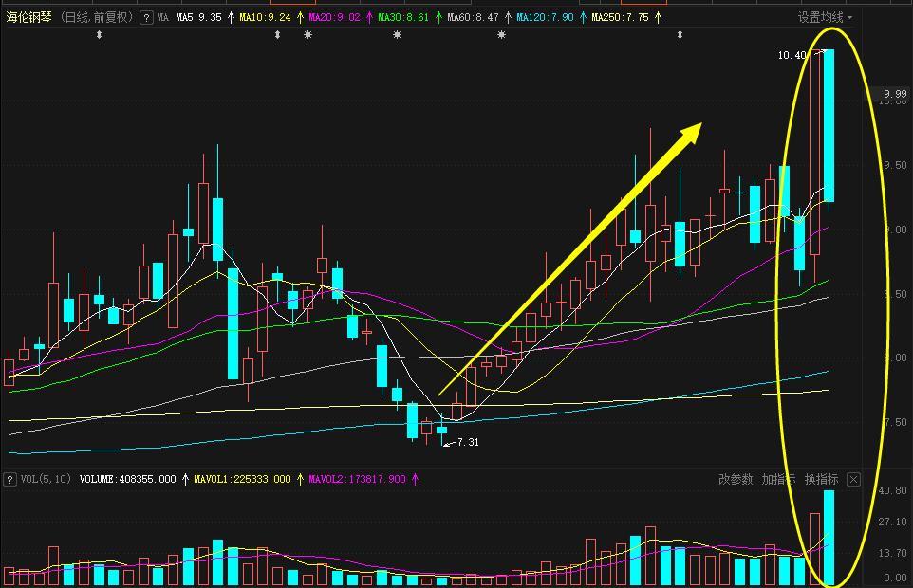Select the MA250:7.75 moving average label
The image size is (913, 588).
tap(620, 17)
